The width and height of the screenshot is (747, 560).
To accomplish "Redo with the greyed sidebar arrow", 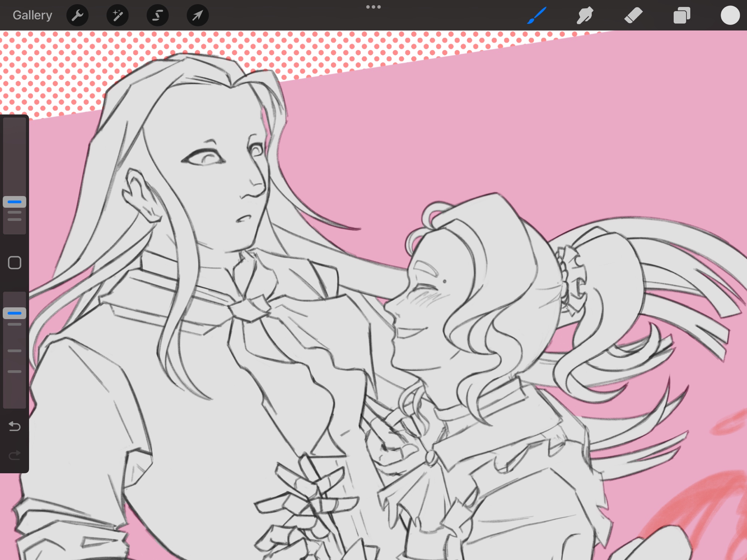I will 15,455.
